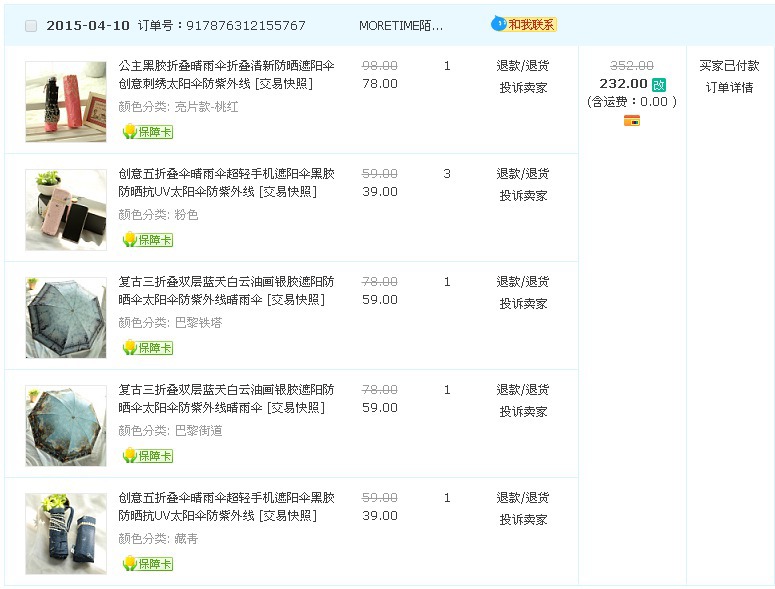Open 保障卡 badge for 巴黎铁塔 umbrella
Viewport: 775px width, 589px height.
click(148, 347)
